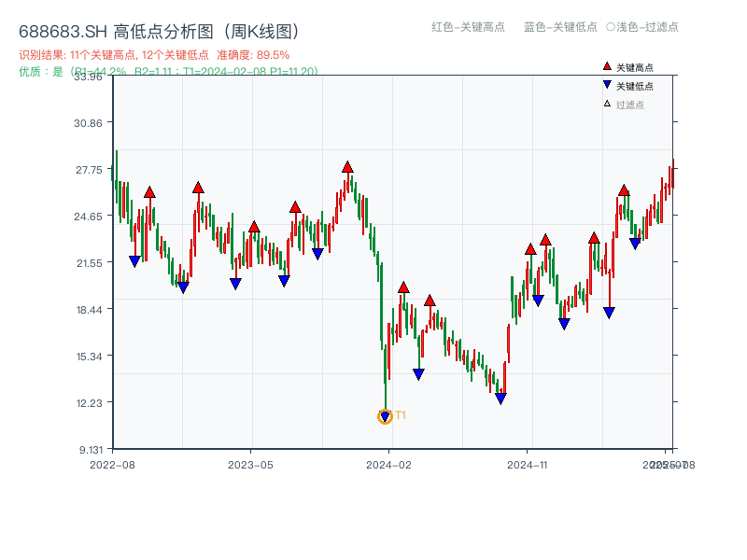Toggle visibility of the 关键高点 series

[633, 66]
